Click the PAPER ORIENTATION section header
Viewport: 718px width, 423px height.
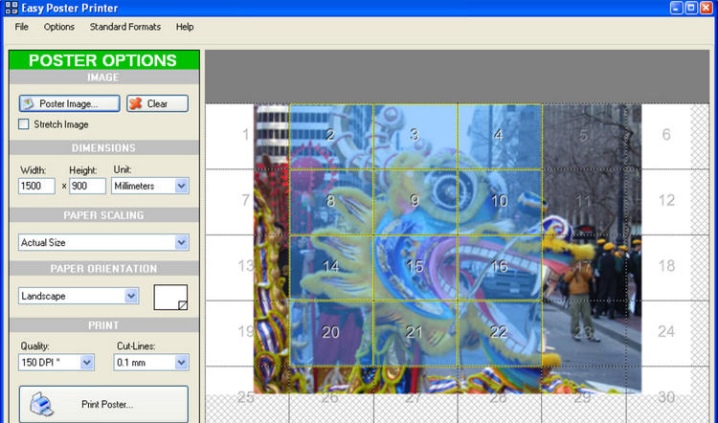click(x=104, y=269)
